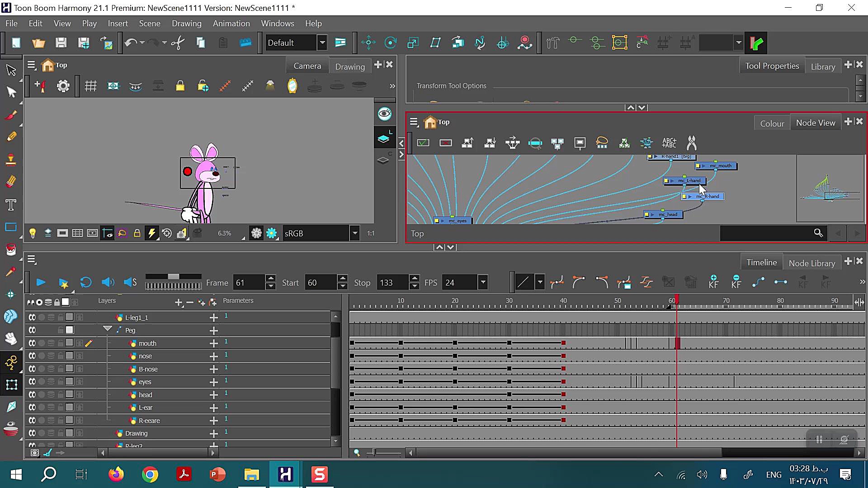Image resolution: width=868 pixels, height=488 pixels.
Task: Open Chrome from the Windows taskbar
Action: click(150, 474)
